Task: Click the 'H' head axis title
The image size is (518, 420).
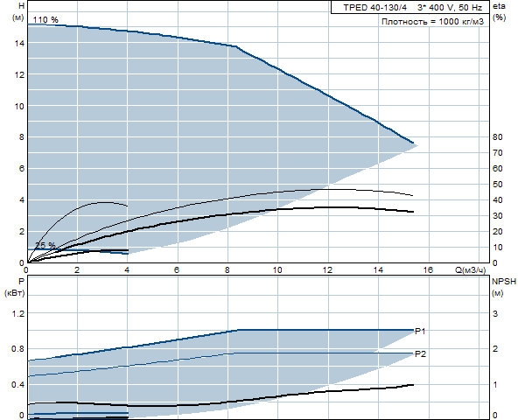Action: click(x=22, y=6)
